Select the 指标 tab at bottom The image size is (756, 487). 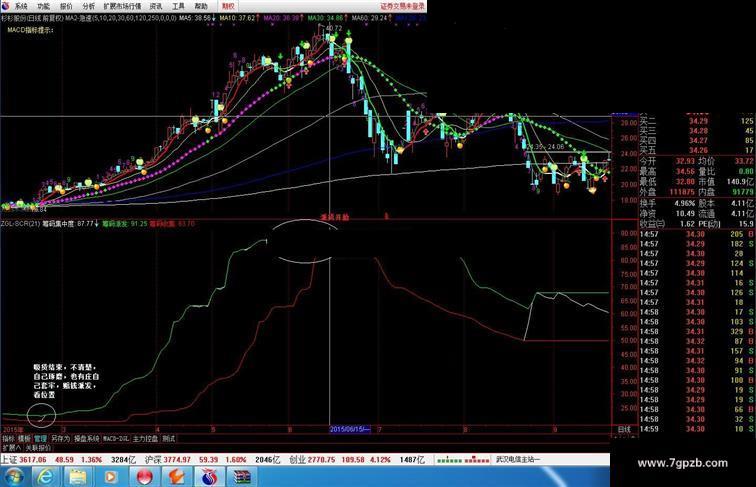pyautogui.click(x=8, y=438)
